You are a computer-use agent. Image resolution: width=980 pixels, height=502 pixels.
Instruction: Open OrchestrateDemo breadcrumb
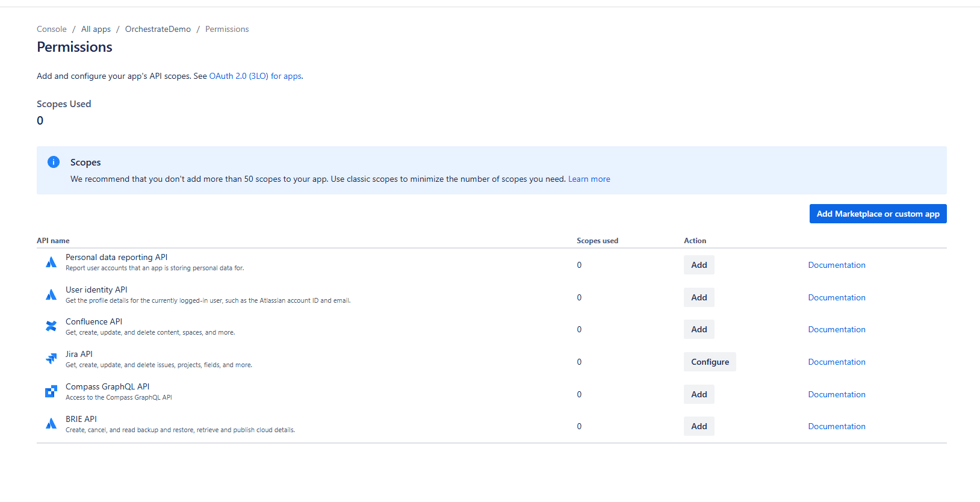(158, 29)
